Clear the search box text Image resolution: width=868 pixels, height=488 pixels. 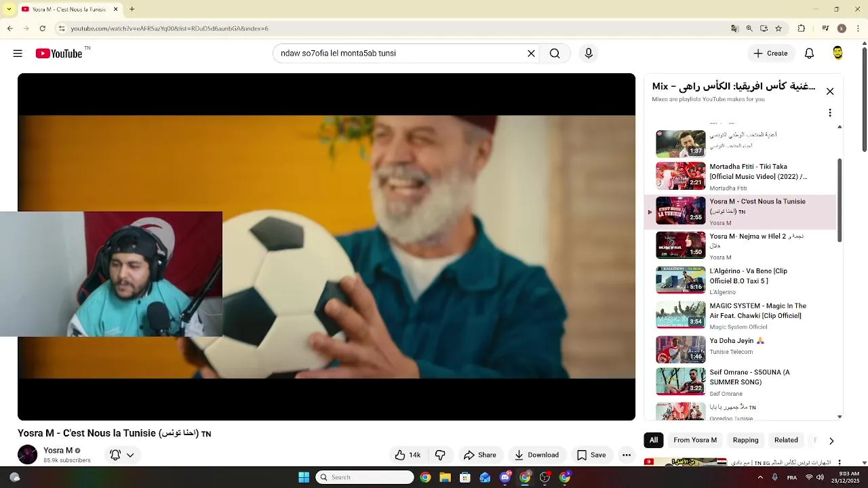coord(531,54)
